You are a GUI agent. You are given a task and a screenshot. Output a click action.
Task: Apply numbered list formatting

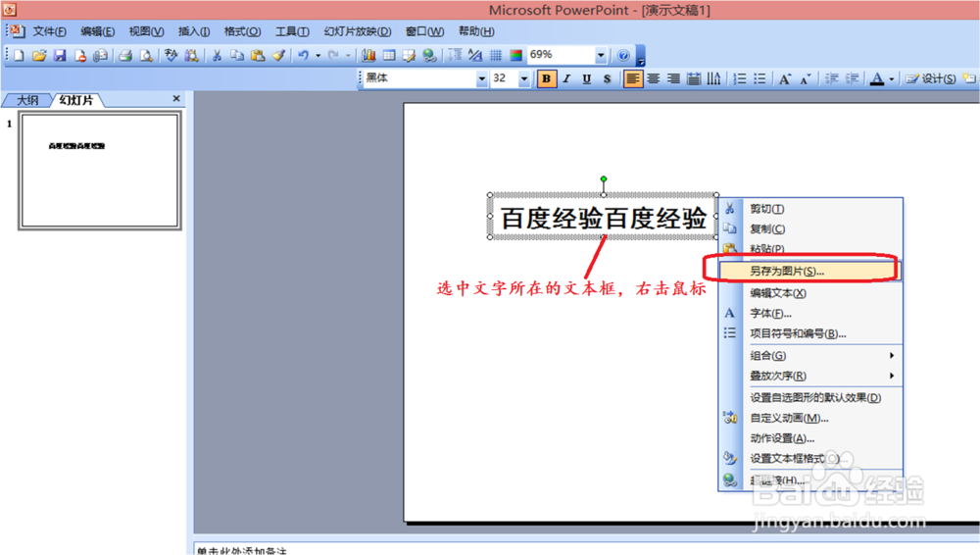pos(739,78)
